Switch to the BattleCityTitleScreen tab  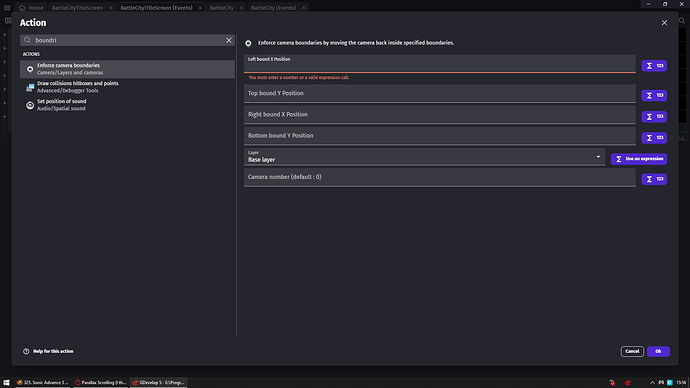(x=77, y=7)
